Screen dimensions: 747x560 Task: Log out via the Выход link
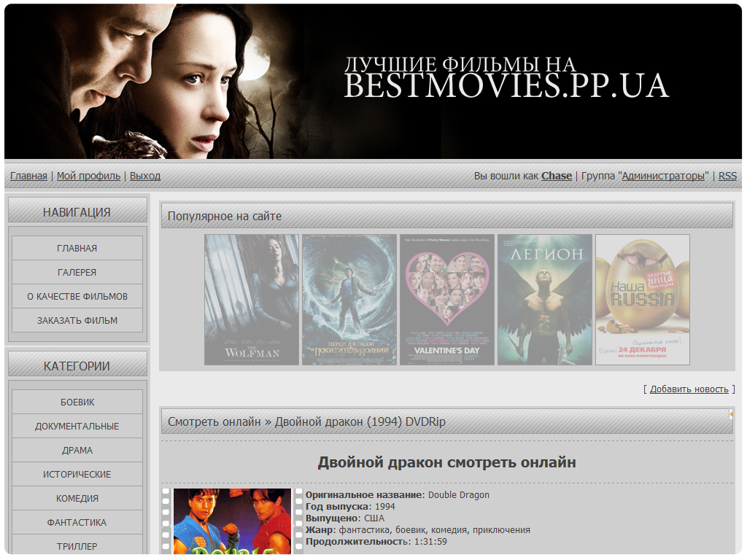point(145,176)
